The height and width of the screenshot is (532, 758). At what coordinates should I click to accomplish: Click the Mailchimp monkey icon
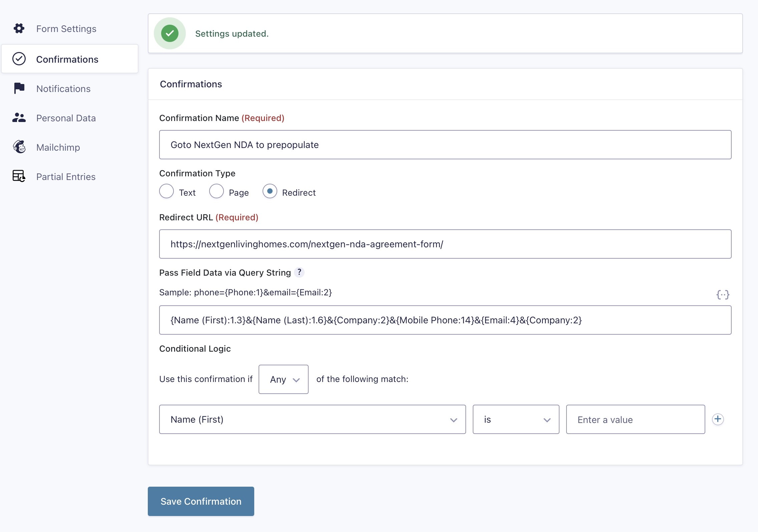point(19,147)
